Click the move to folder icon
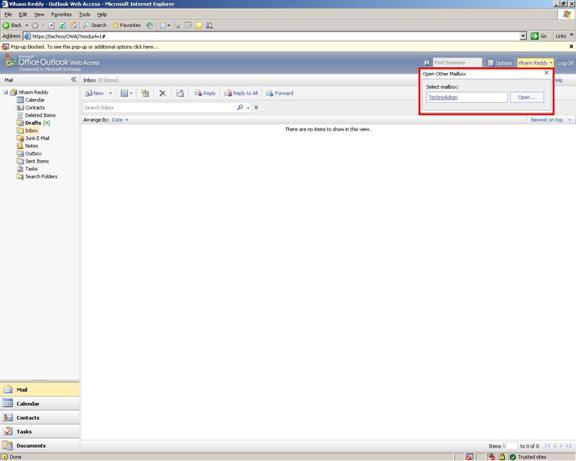 pos(145,93)
